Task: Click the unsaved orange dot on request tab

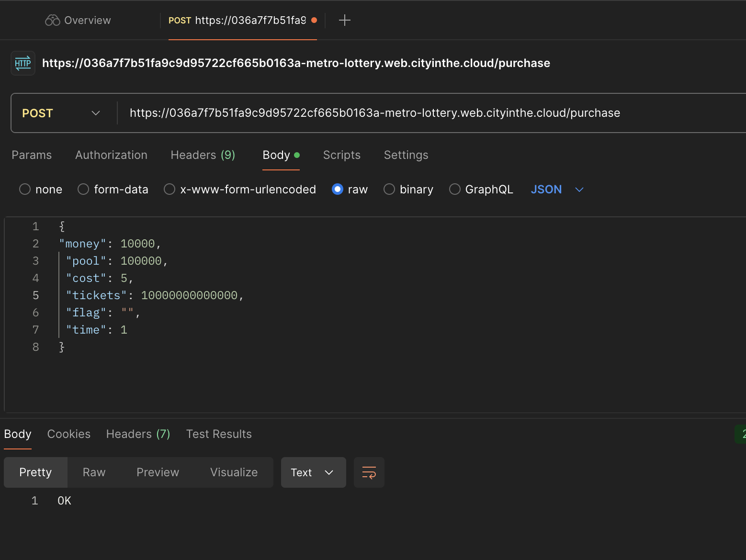Action: 314,20
